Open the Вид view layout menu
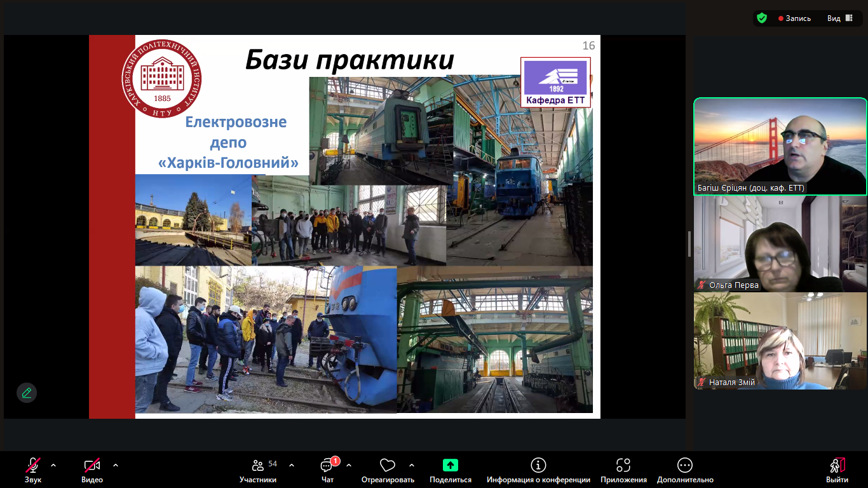 (839, 18)
